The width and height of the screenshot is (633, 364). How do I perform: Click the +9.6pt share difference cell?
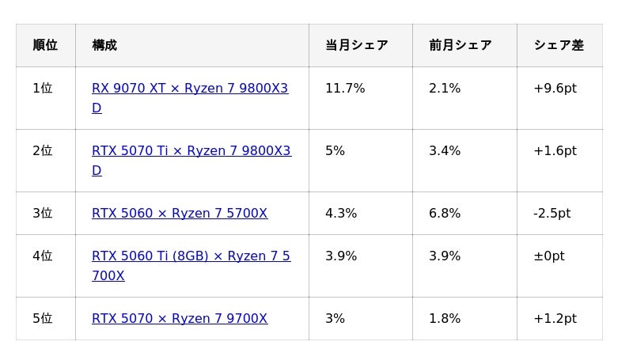(x=555, y=89)
